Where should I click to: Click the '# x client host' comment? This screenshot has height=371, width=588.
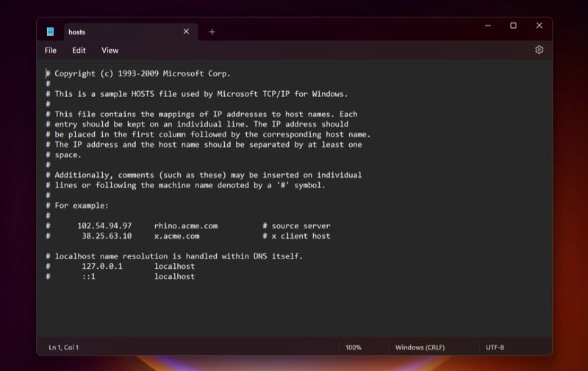[x=296, y=236]
